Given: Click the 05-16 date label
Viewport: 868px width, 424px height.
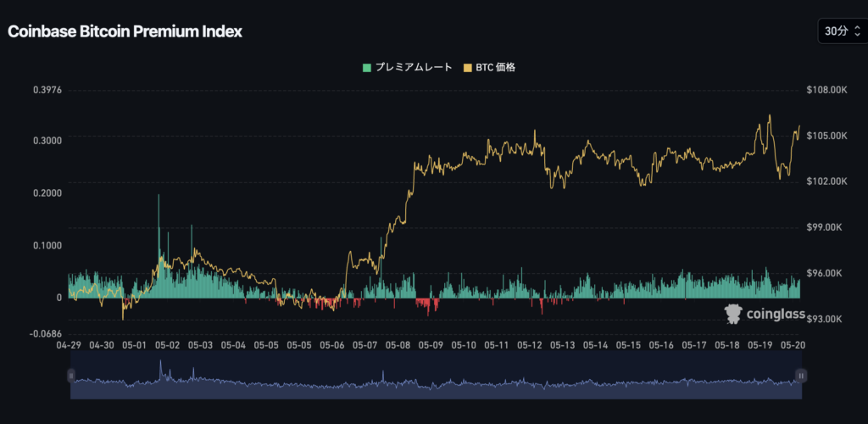Looking at the screenshot, I should click(x=661, y=345).
